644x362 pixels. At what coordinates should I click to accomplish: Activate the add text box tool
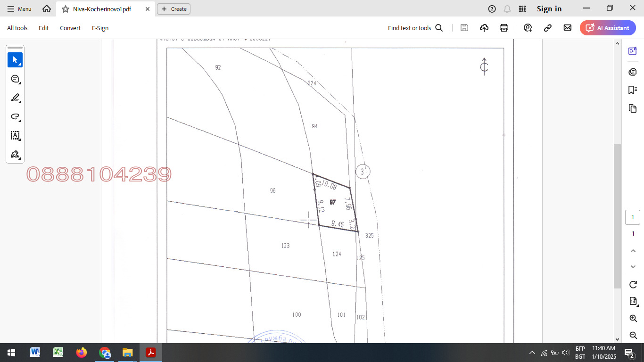tap(15, 136)
